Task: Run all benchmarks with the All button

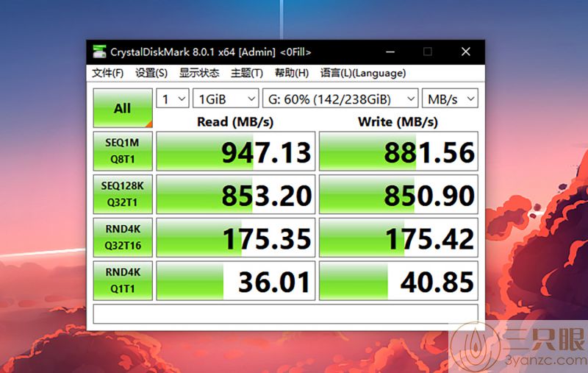Action: 123,108
